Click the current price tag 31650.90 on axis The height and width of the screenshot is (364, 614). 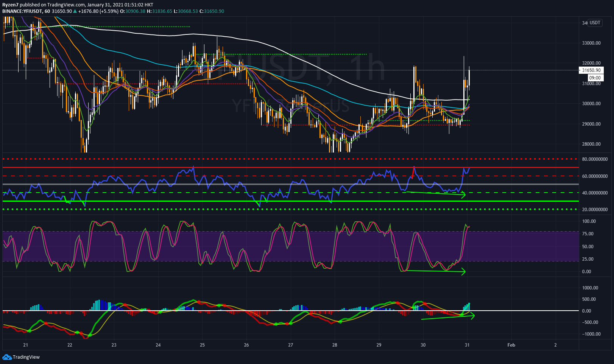pyautogui.click(x=591, y=70)
